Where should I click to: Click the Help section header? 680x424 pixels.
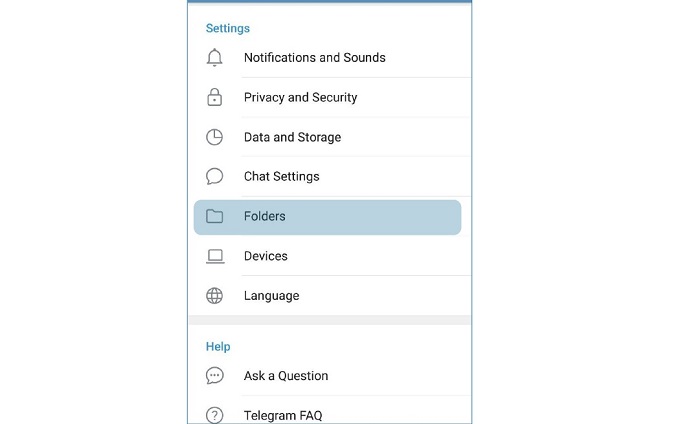click(218, 346)
